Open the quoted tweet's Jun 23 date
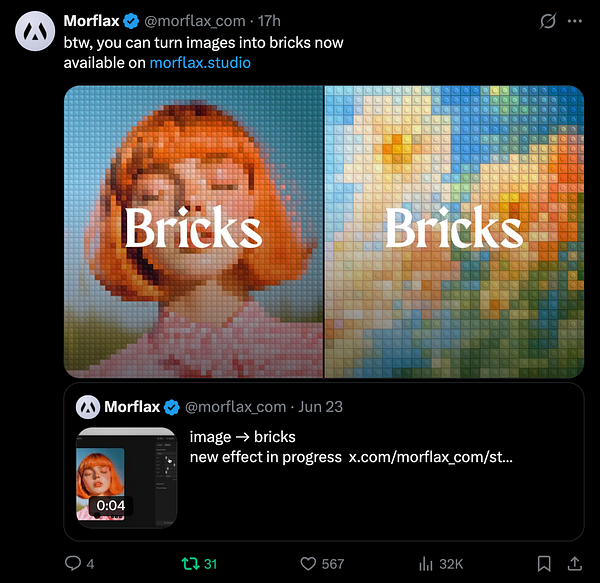Screen dimensions: 600x583 click(x=320, y=407)
